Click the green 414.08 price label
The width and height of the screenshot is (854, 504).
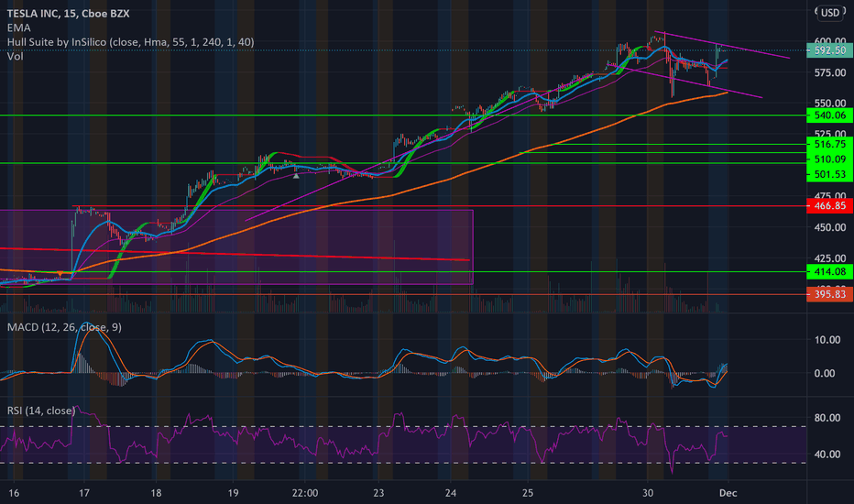pos(829,271)
